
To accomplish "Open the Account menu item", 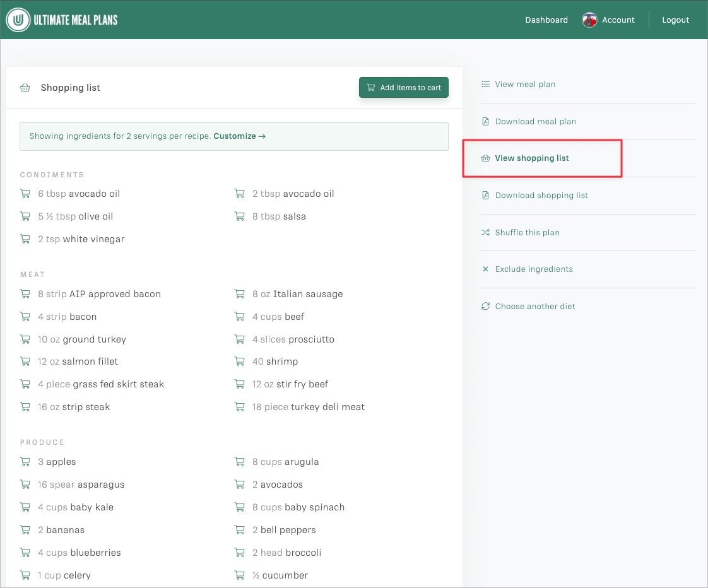I will (x=618, y=20).
